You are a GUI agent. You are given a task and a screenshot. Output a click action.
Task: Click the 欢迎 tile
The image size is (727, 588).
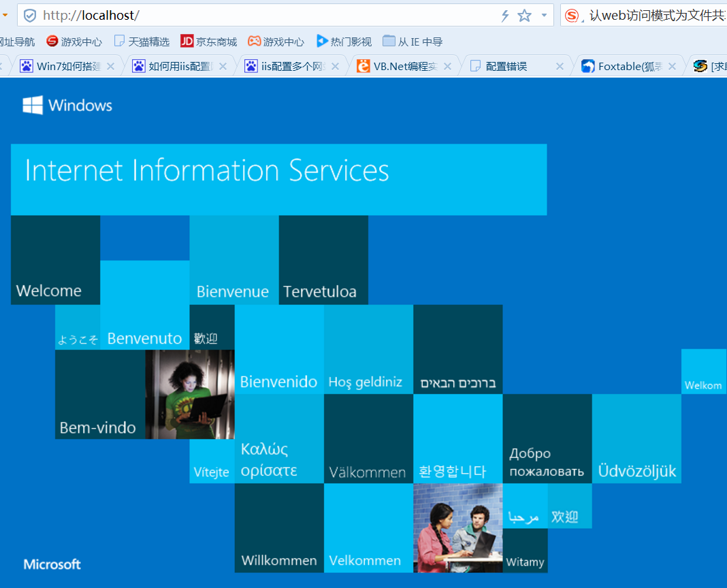[570, 506]
